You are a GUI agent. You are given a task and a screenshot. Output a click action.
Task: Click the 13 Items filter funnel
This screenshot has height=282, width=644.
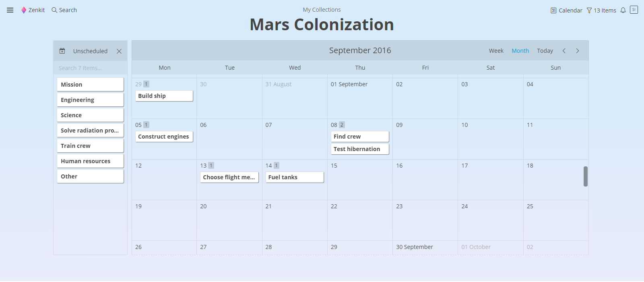click(x=589, y=10)
